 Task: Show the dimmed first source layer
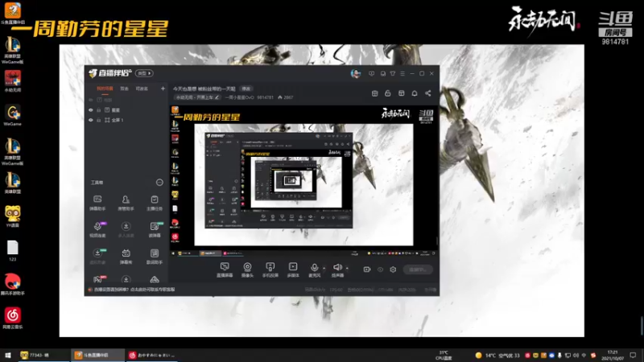[91, 100]
